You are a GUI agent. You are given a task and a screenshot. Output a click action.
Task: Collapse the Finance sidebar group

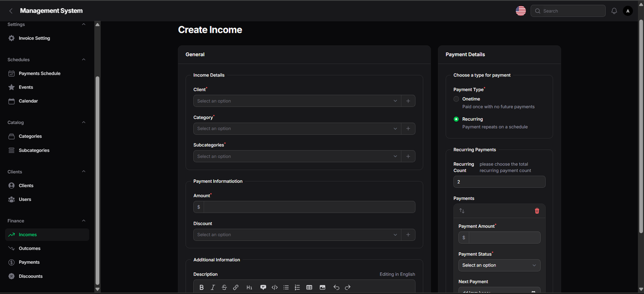click(84, 221)
